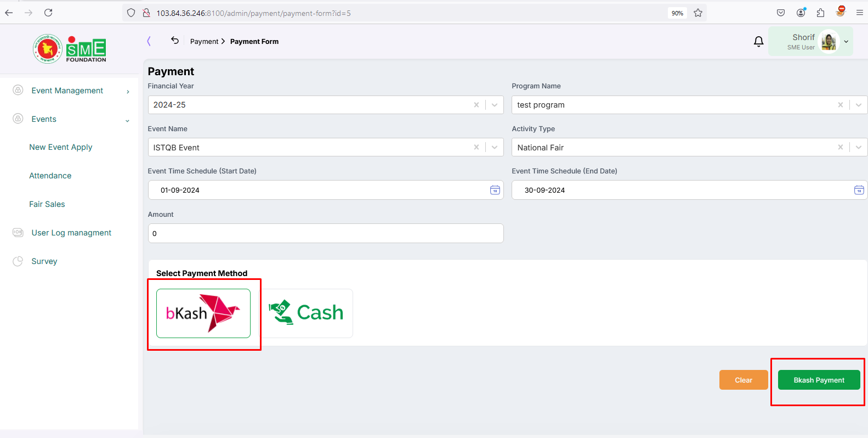The height and width of the screenshot is (438, 868).
Task: Open the Pocket save icon
Action: tap(781, 13)
